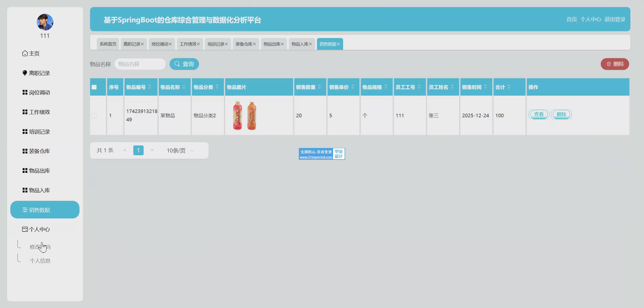Viewport: 644px width, 308px height.
Task: Click the user avatar picture
Action: coord(45,22)
